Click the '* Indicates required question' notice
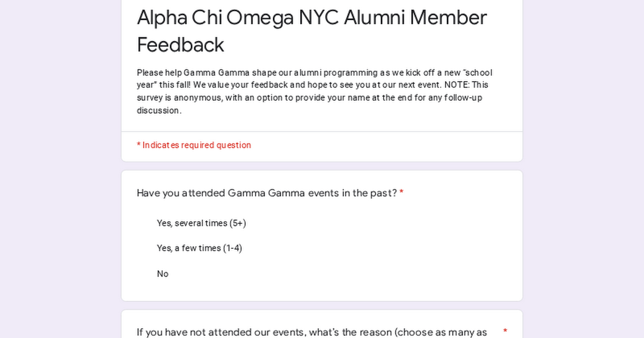The width and height of the screenshot is (644, 338). [194, 145]
